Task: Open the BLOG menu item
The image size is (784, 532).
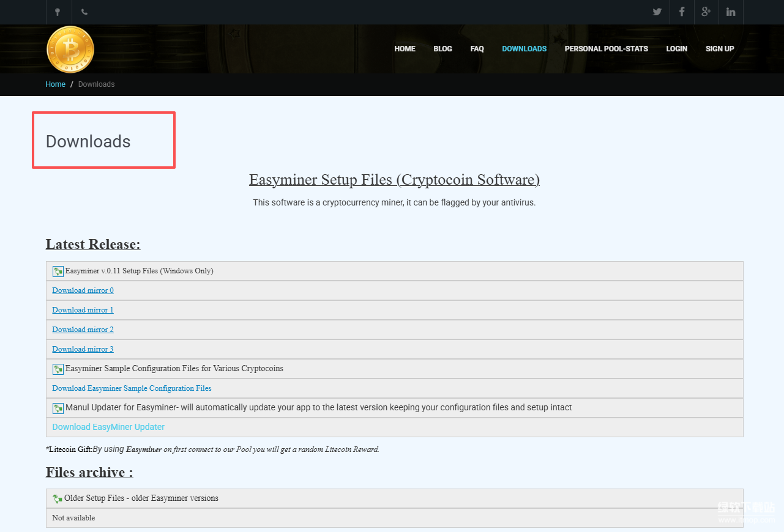Action: click(442, 49)
